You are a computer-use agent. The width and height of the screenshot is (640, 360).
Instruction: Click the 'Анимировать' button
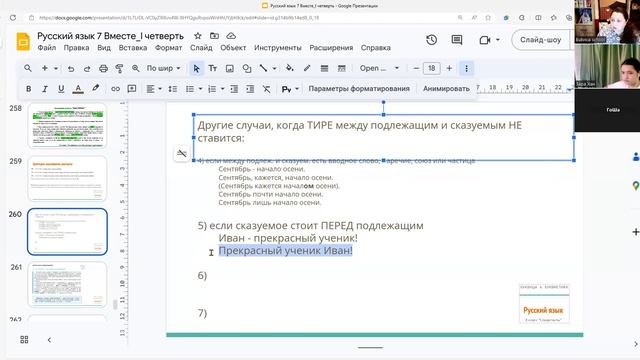446,89
